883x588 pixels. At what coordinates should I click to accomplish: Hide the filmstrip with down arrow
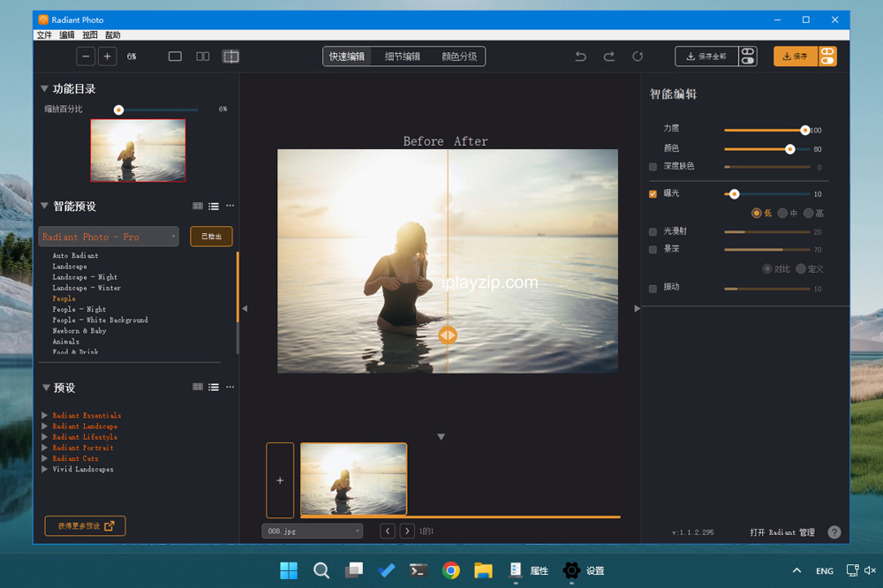pyautogui.click(x=441, y=436)
